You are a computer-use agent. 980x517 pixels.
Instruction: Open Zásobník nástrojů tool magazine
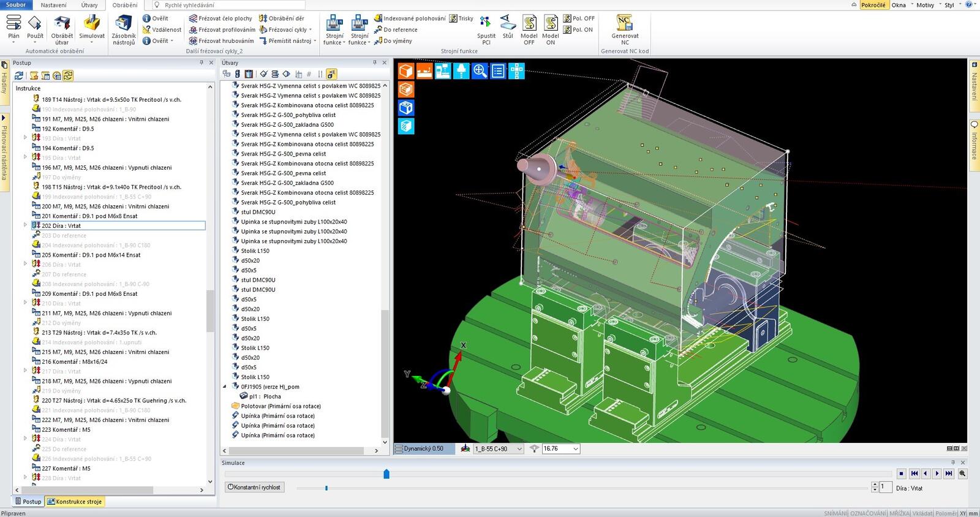[123, 31]
